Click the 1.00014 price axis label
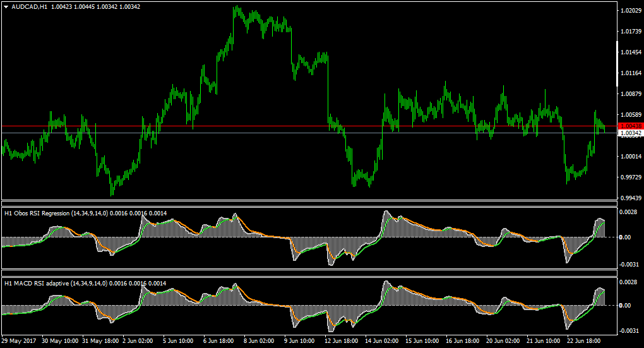This screenshot has height=348, width=644. 631,156
